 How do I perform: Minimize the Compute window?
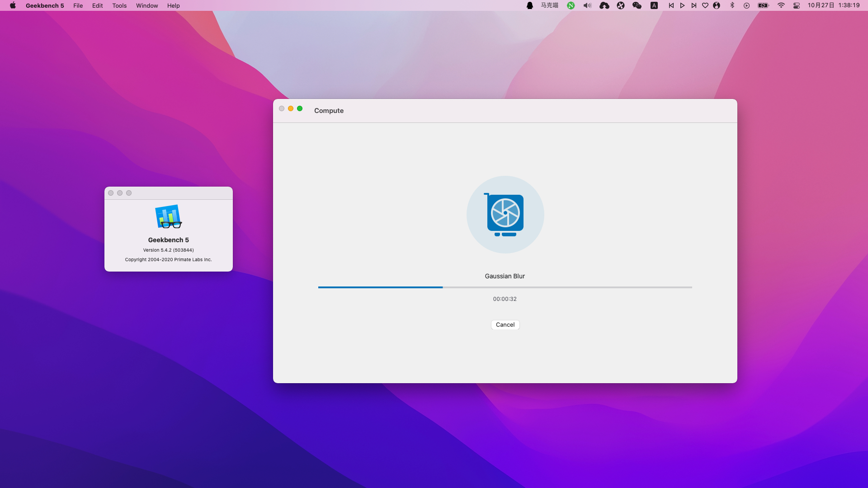291,108
